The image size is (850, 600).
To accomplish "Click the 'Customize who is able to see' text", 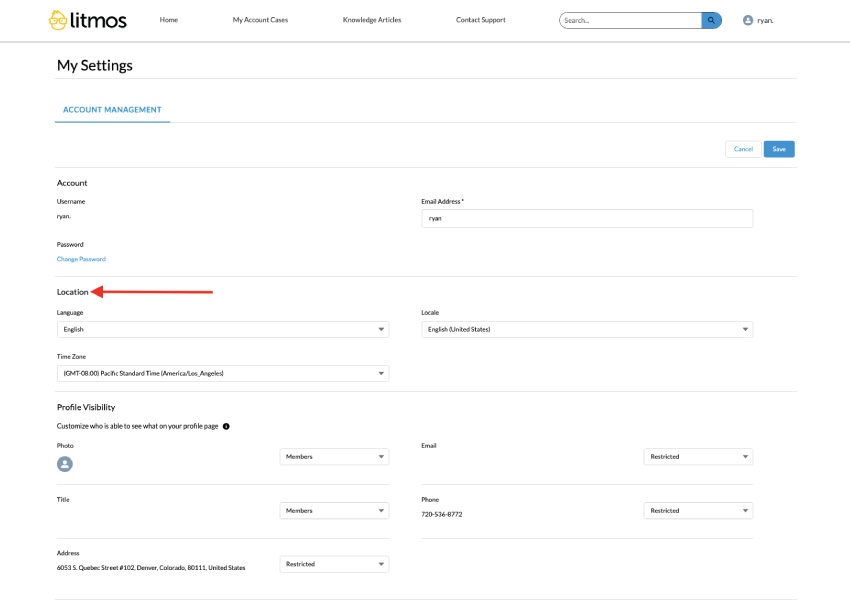I will click(x=138, y=427).
